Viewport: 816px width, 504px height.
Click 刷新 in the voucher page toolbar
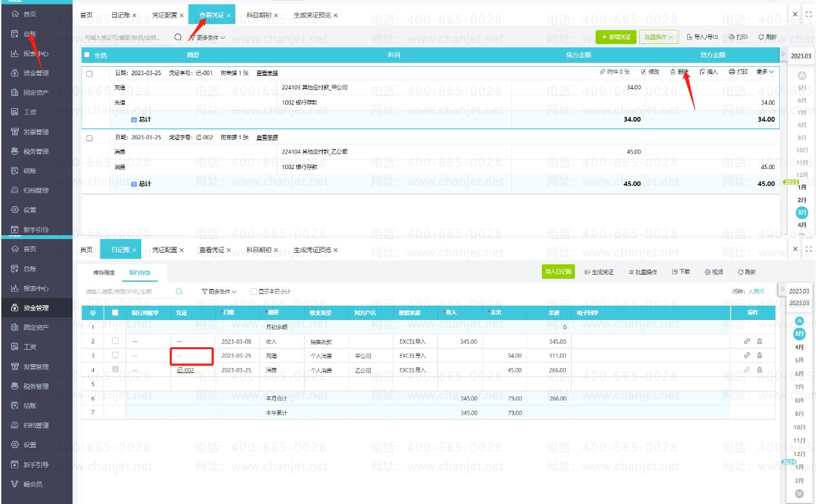pyautogui.click(x=767, y=38)
